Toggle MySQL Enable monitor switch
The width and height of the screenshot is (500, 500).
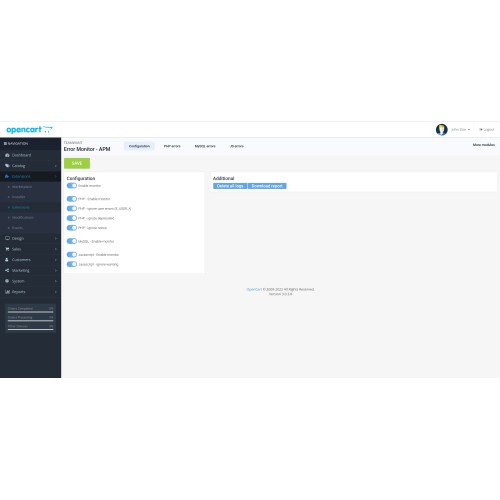pyautogui.click(x=72, y=241)
